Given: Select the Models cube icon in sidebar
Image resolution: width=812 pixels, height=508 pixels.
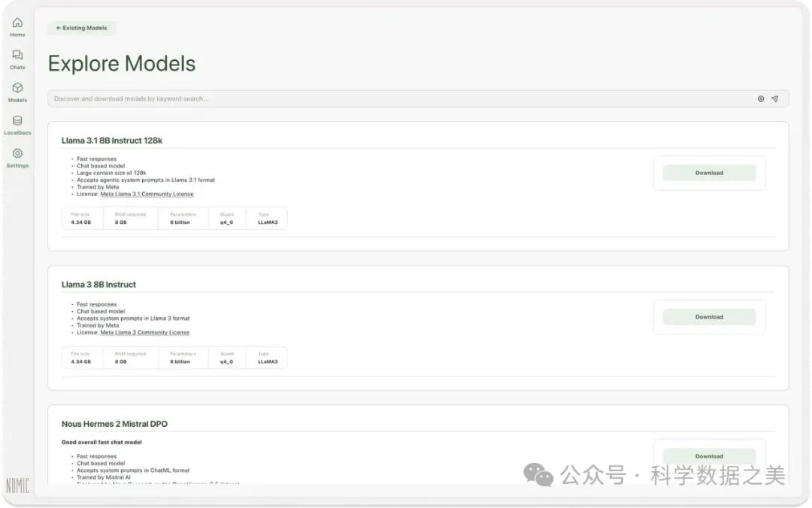Looking at the screenshot, I should (17, 88).
